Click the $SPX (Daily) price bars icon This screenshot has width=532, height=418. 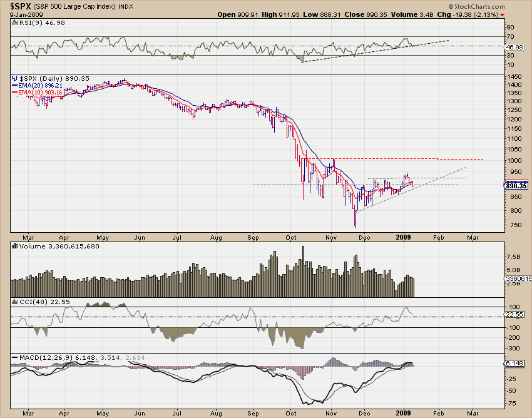point(14,79)
